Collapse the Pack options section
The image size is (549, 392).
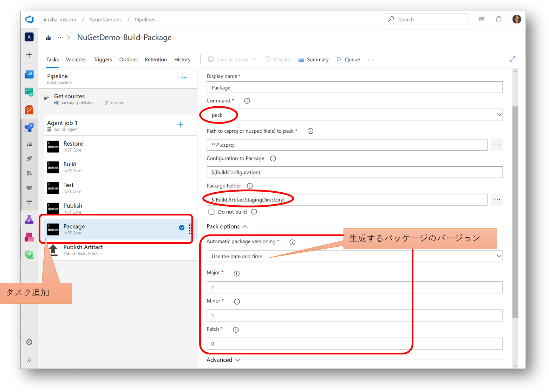(227, 226)
